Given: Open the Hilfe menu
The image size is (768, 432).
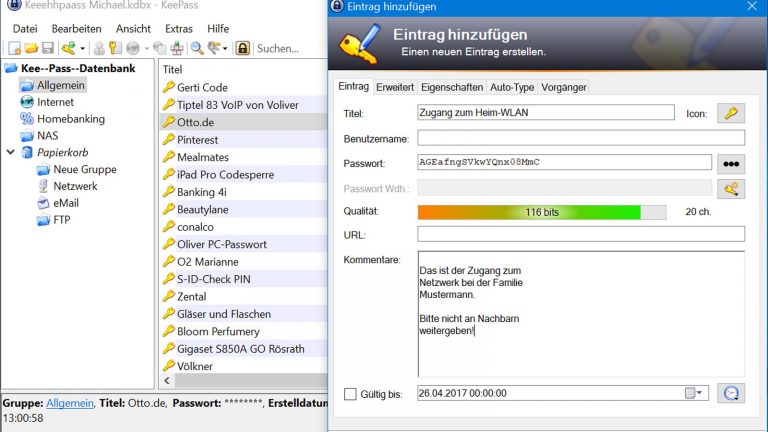Looking at the screenshot, I should click(218, 28).
